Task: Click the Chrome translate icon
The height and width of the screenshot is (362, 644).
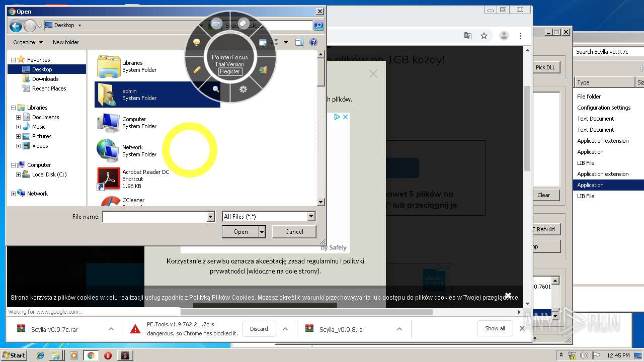Action: (x=468, y=36)
